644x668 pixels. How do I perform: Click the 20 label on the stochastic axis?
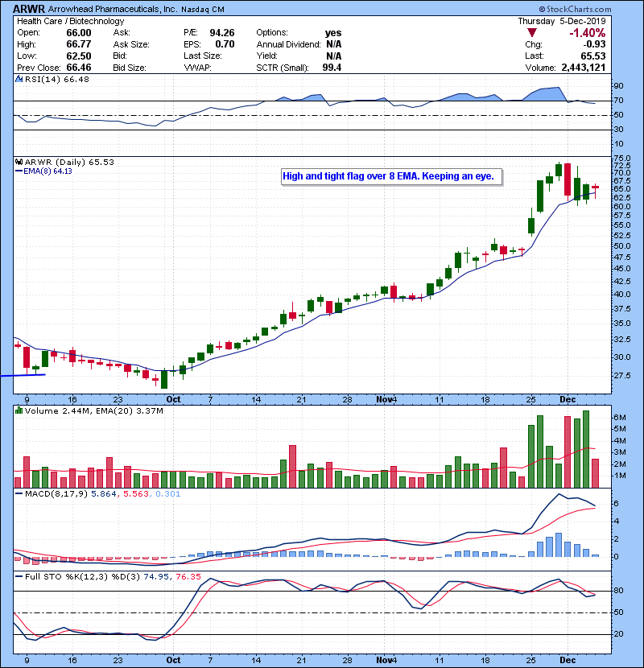618,634
